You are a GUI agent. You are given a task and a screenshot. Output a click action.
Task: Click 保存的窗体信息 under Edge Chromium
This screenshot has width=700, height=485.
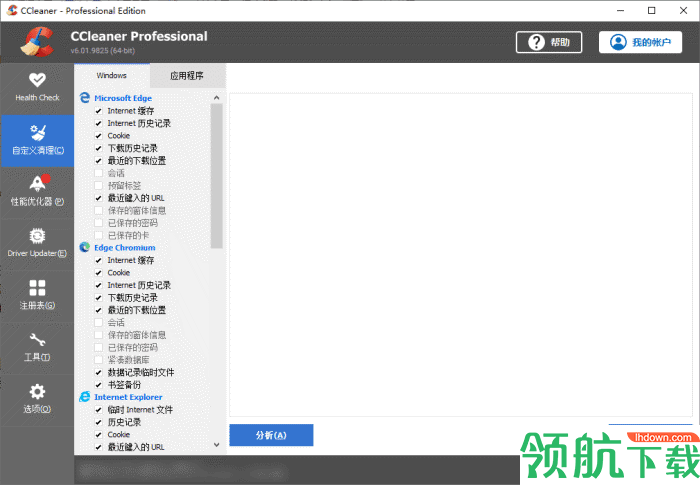pos(137,335)
